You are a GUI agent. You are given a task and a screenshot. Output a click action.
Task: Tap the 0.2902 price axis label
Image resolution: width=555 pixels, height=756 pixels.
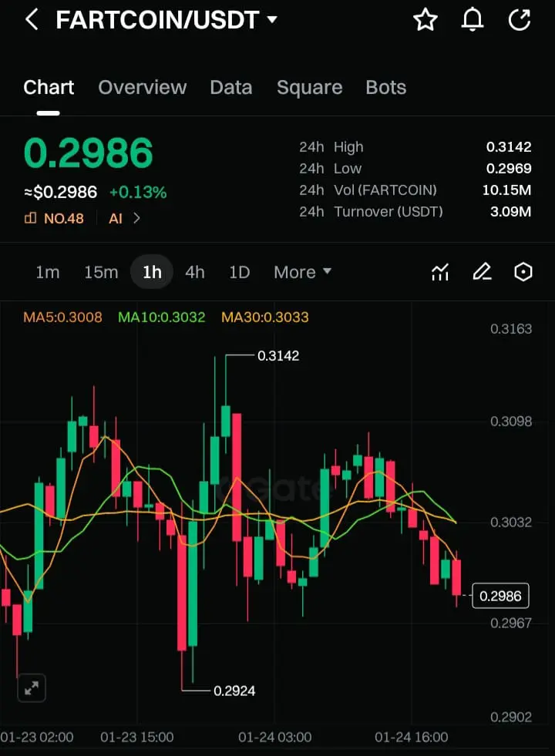point(511,717)
